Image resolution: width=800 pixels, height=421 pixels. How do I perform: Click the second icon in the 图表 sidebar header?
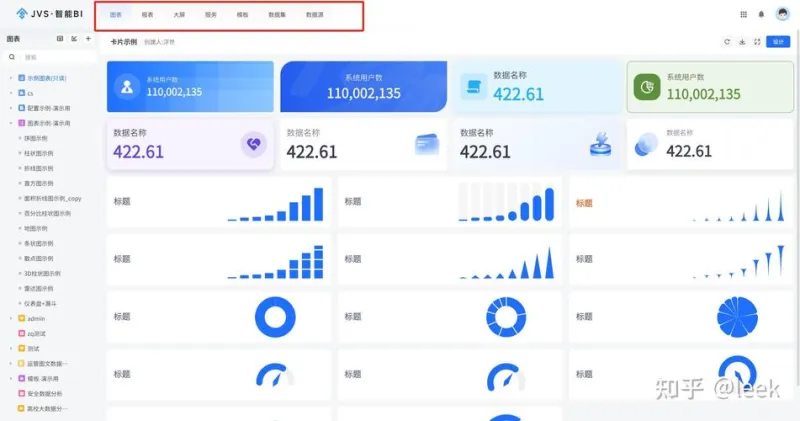[x=74, y=39]
